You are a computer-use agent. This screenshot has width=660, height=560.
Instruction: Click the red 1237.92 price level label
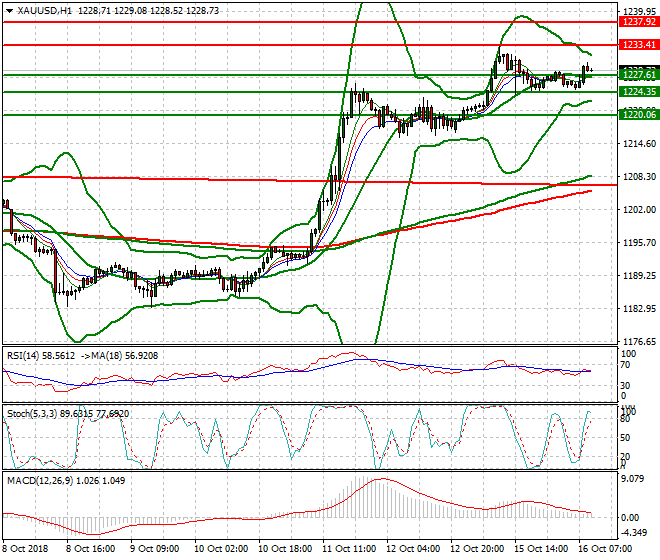[639, 22]
